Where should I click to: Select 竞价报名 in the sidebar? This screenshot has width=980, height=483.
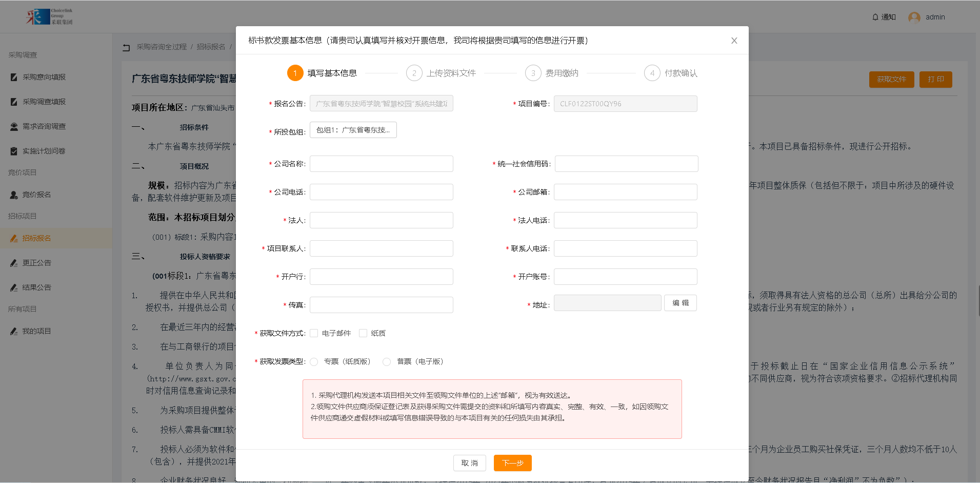(x=36, y=195)
